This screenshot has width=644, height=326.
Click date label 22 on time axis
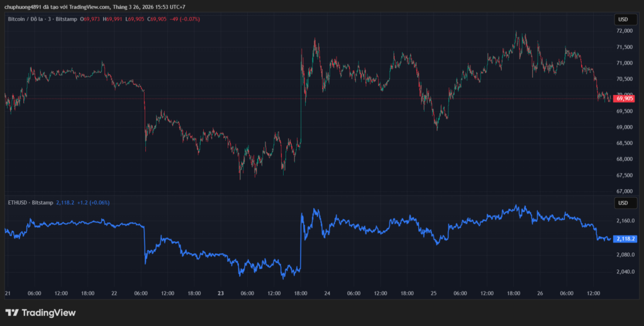pyautogui.click(x=114, y=293)
